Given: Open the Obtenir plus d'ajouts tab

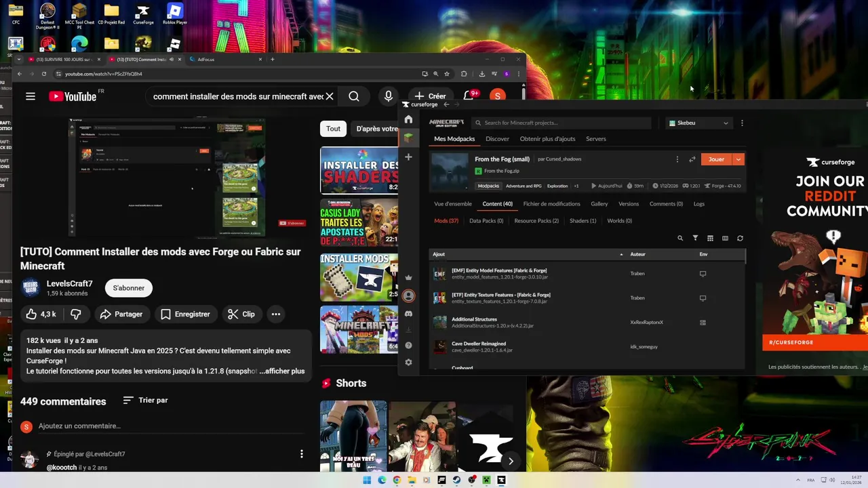Looking at the screenshot, I should 547,139.
